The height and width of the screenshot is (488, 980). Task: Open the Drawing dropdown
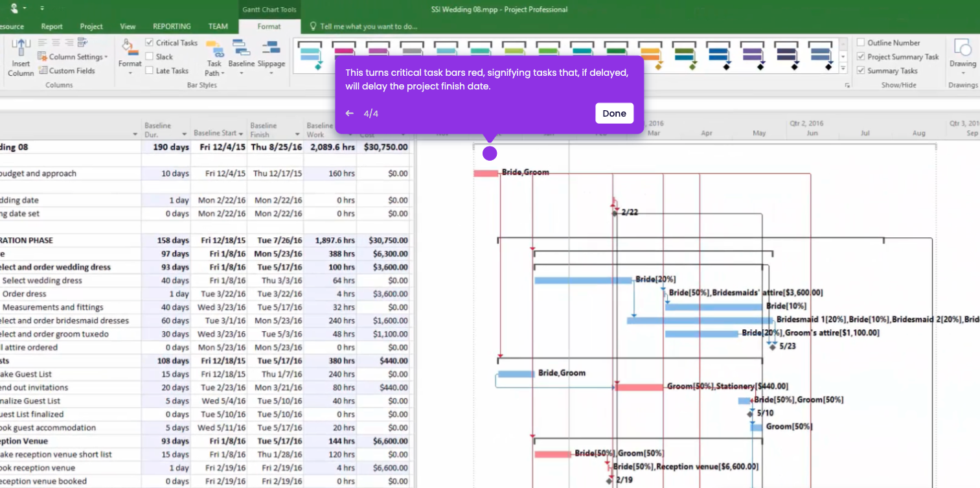coord(963,57)
